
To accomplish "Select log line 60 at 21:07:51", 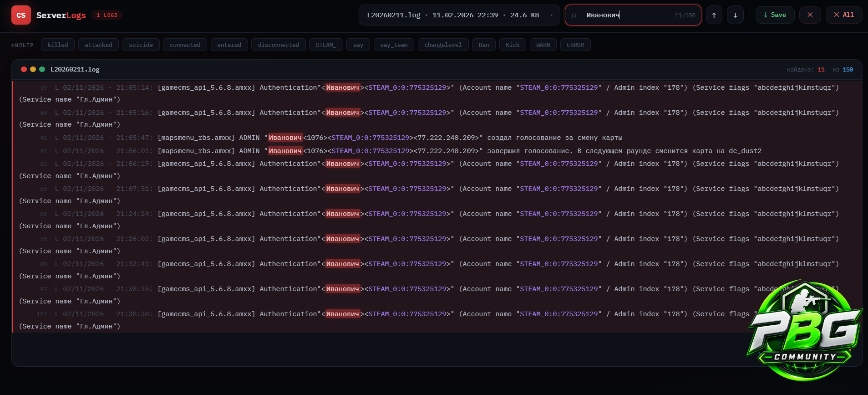I will coord(437,195).
